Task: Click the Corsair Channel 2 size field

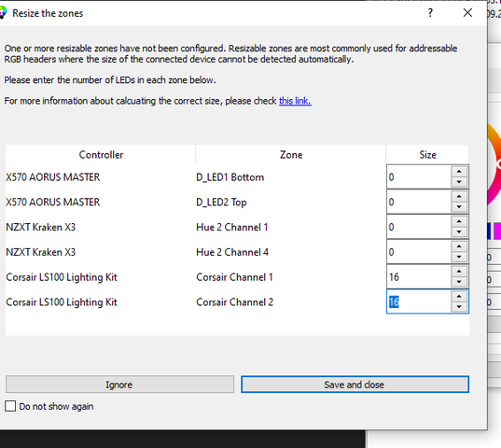Action: 419,301
